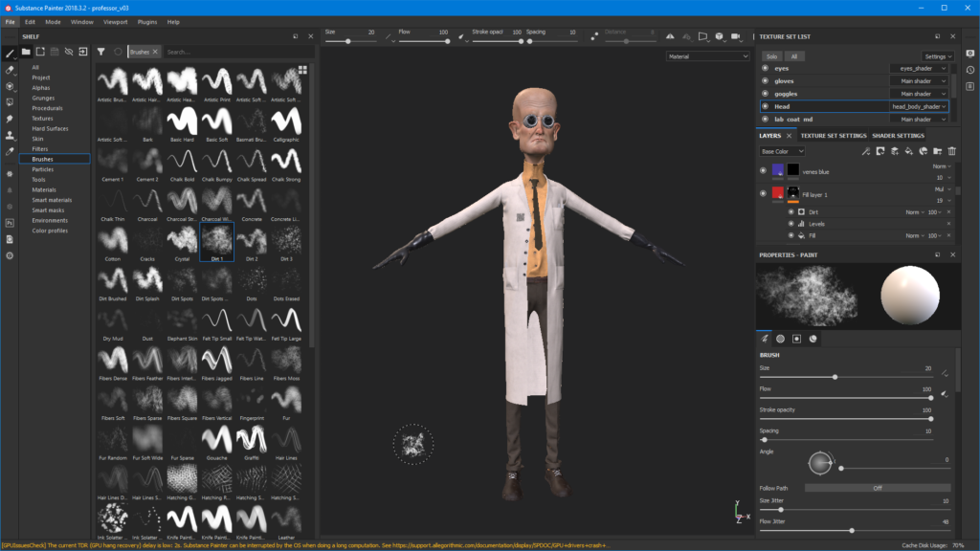Click the Angle dial control

820,463
